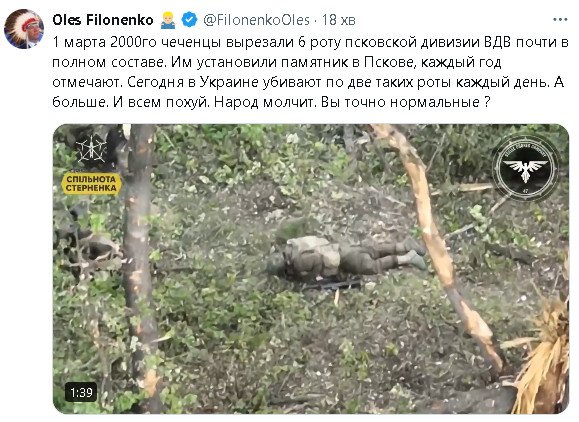Click the person emoji beside the name
The width and height of the screenshot is (579, 422).
tap(168, 20)
